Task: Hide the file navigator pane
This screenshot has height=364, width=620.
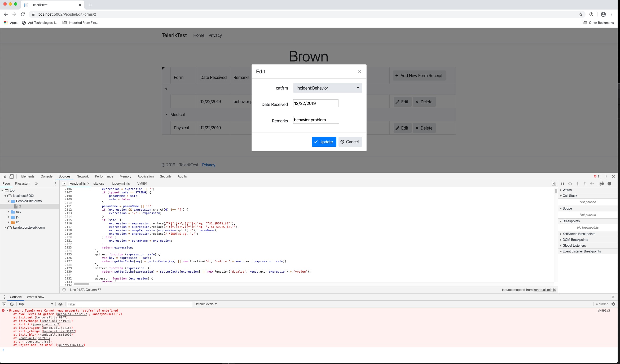Action: tap(64, 184)
